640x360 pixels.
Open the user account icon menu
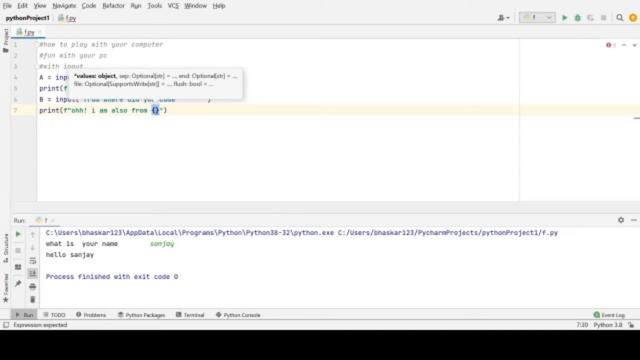[x=503, y=18]
